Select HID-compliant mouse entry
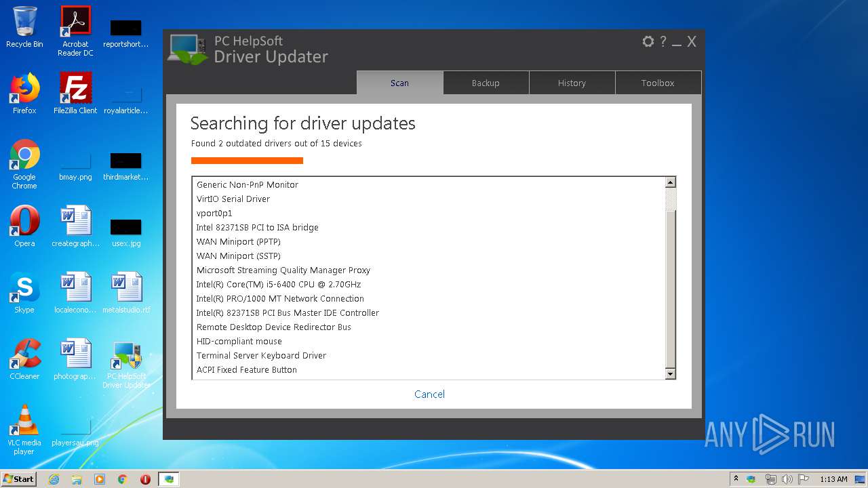The image size is (868, 488). click(x=239, y=341)
